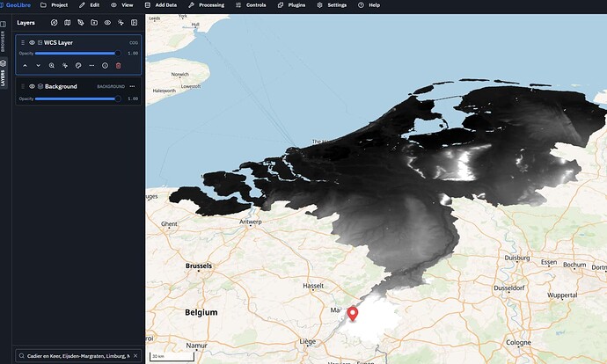This screenshot has height=364, width=607.
Task: Select the WCS Layer name
Action: coord(58,42)
